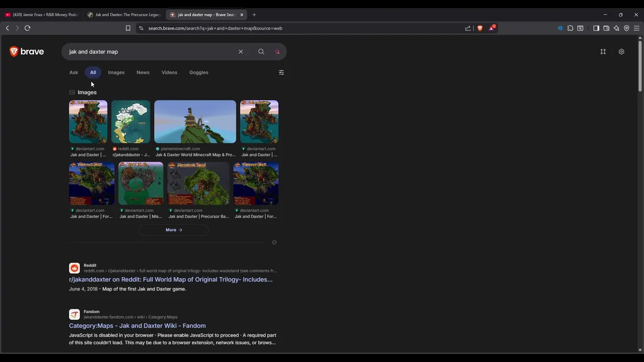Focus the jak and daxter map search field

pos(151,52)
